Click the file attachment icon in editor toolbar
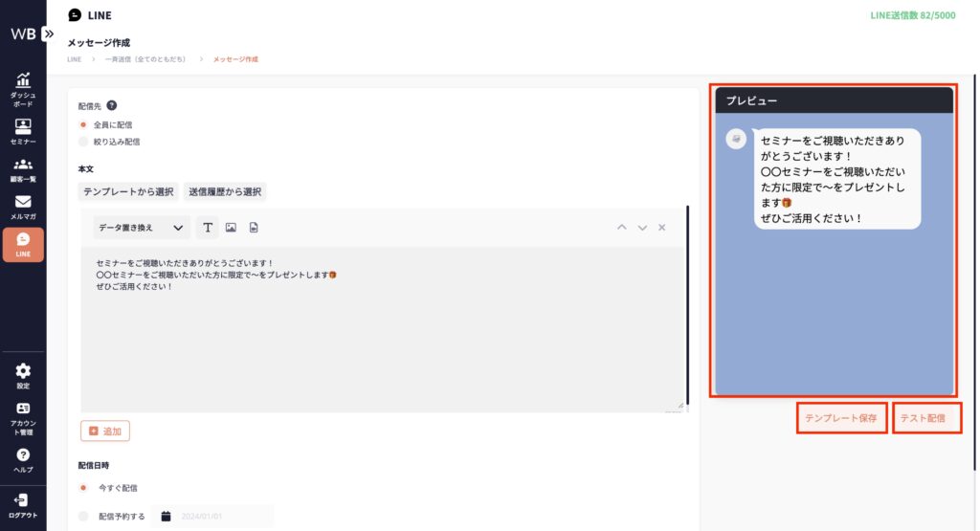Image resolution: width=980 pixels, height=531 pixels. click(254, 228)
